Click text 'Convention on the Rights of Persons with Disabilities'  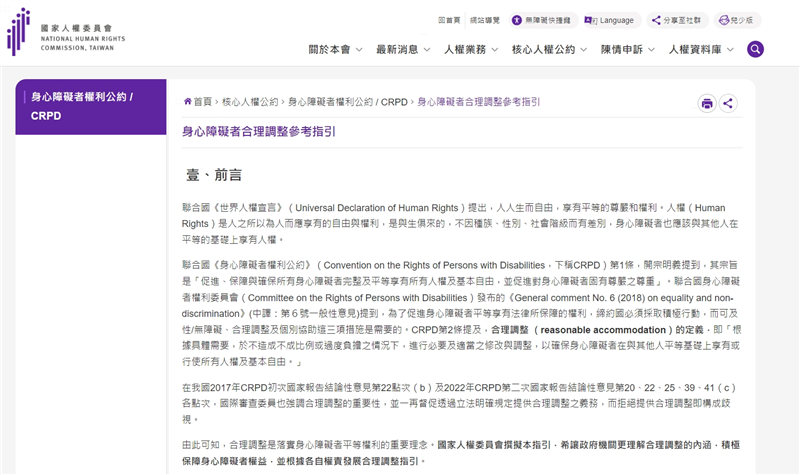[434, 265]
